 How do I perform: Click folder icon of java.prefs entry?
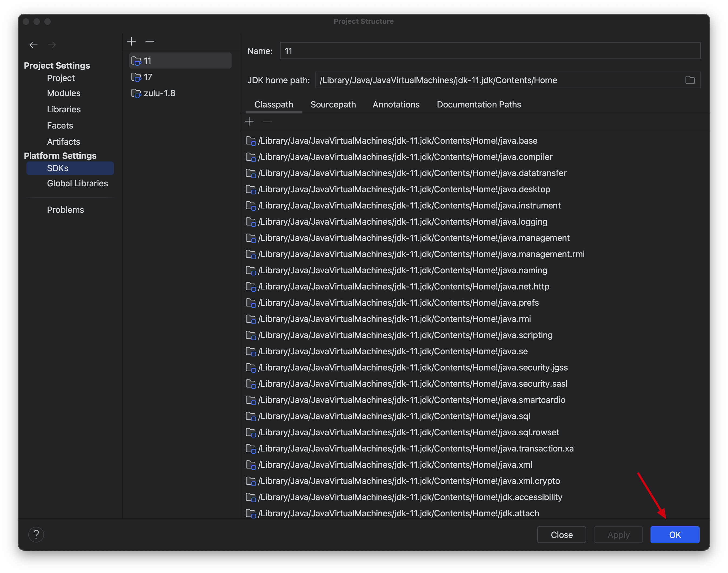point(251,303)
